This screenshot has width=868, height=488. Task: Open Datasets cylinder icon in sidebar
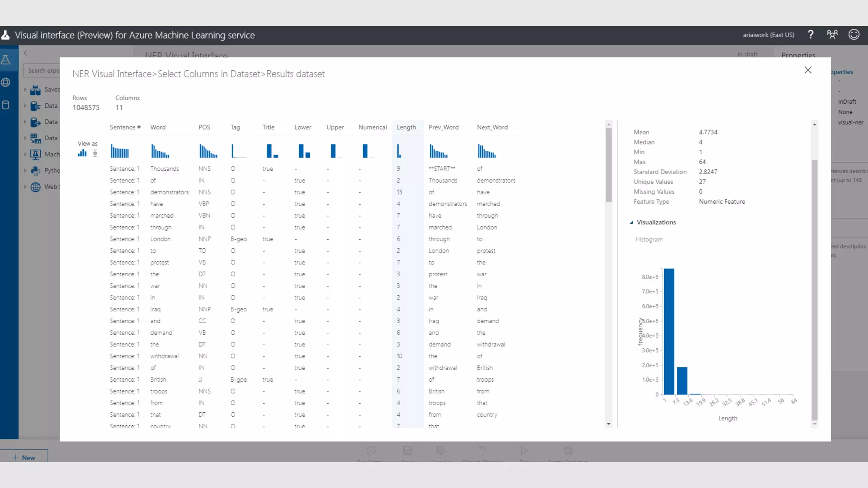pos(6,105)
